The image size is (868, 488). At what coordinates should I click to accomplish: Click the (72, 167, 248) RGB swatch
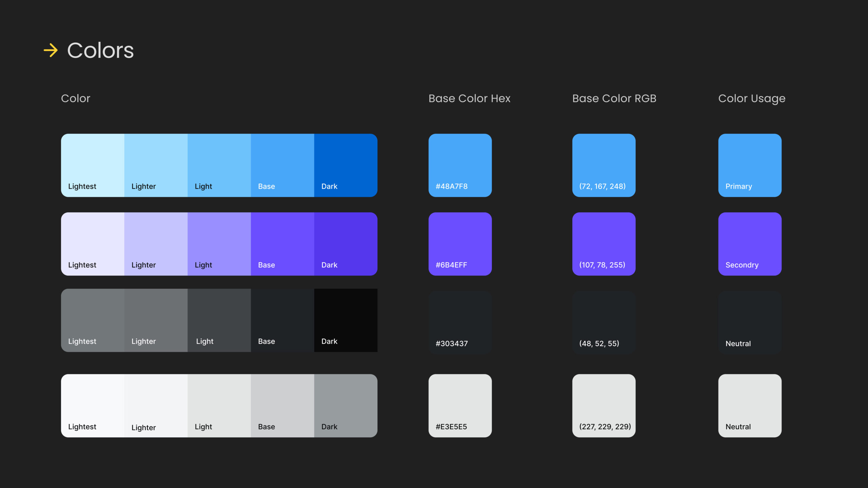click(x=604, y=165)
